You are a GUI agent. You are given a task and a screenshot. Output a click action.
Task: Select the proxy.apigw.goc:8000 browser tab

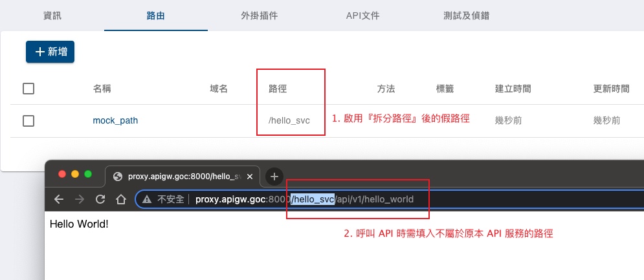tap(183, 177)
